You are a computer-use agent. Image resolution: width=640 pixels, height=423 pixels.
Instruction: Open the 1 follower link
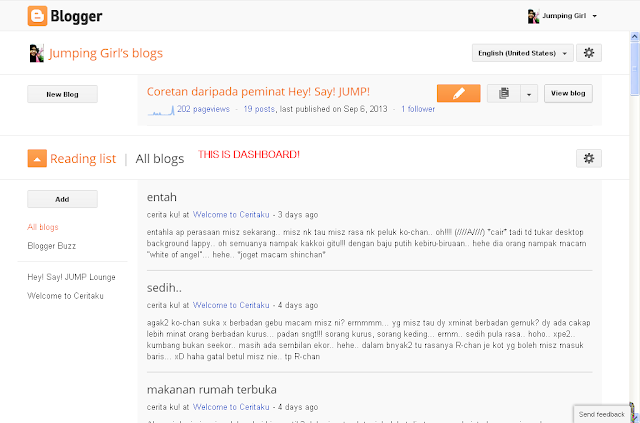tap(418, 109)
